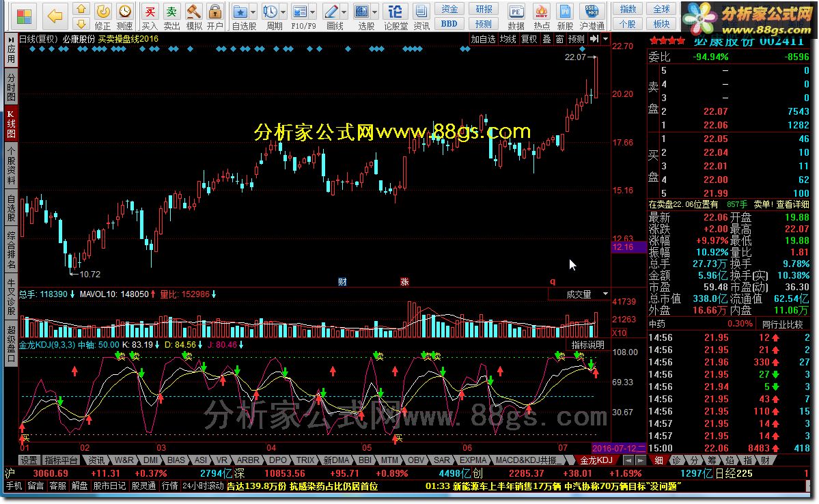Switch to 个股资料 sidebar tab
The image size is (819, 504).
[11, 165]
